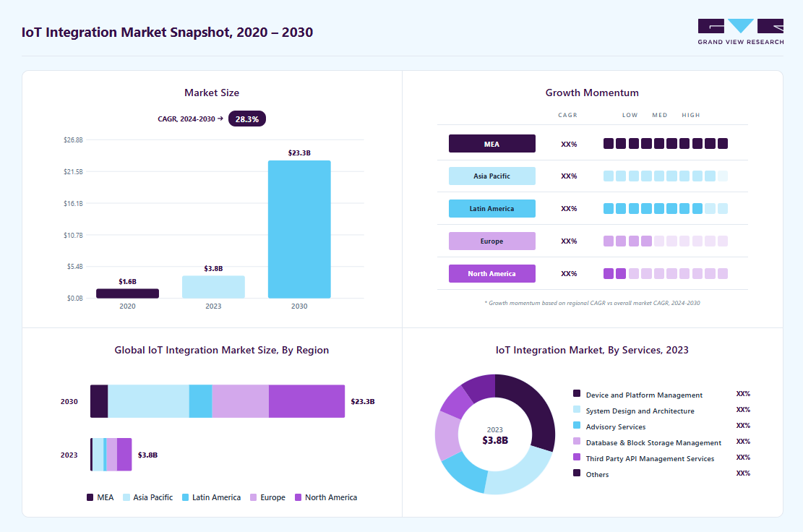
Task: Click Latin America segment of the 2030 bar
Action: [x=201, y=401]
